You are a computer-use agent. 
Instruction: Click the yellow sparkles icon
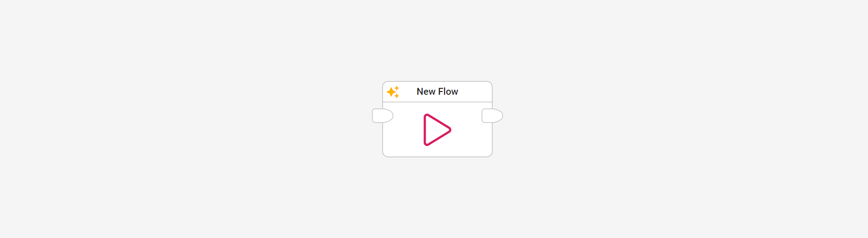coord(393,92)
